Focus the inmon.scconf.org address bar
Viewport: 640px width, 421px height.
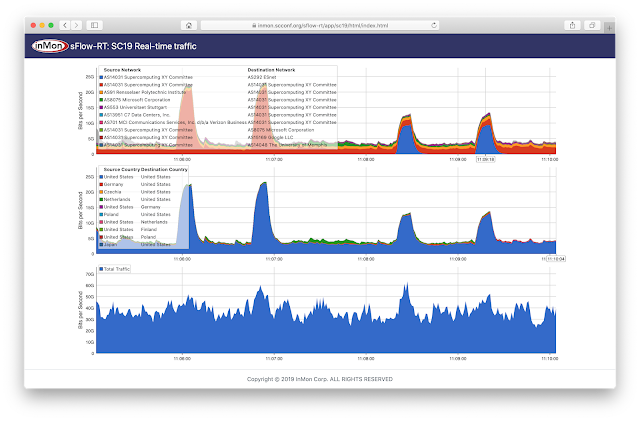pyautogui.click(x=320, y=25)
